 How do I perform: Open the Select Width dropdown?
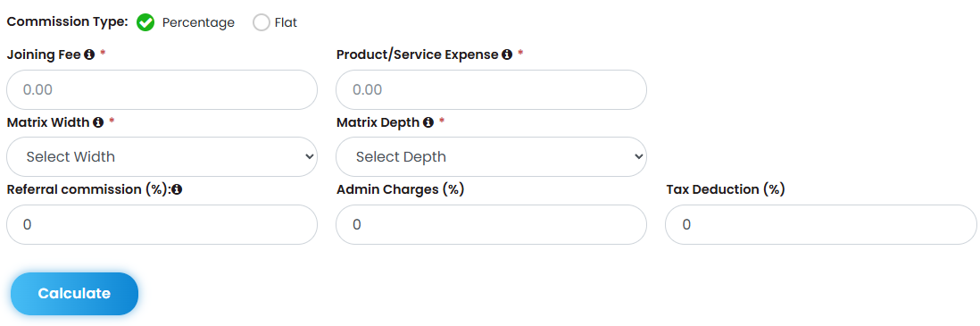(x=162, y=156)
